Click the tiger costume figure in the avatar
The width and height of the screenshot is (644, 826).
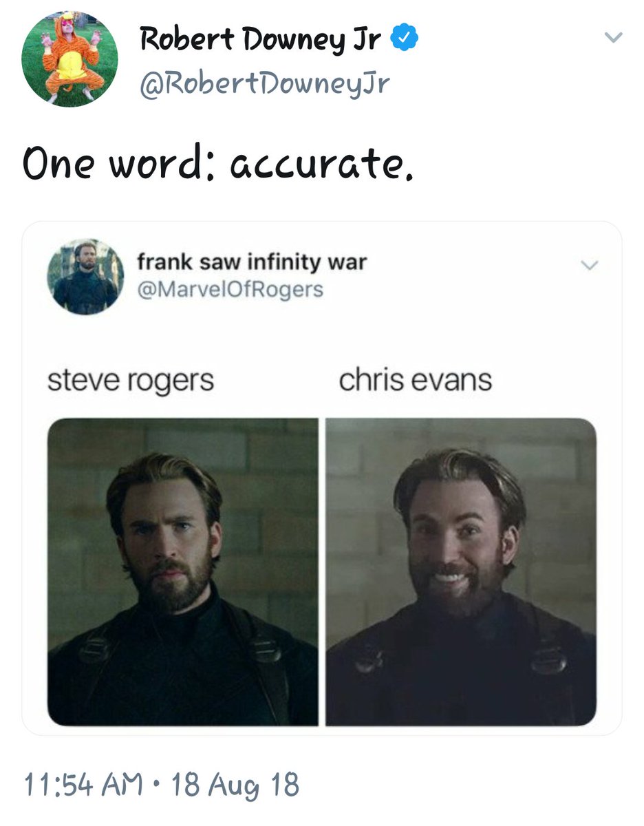coord(69,59)
